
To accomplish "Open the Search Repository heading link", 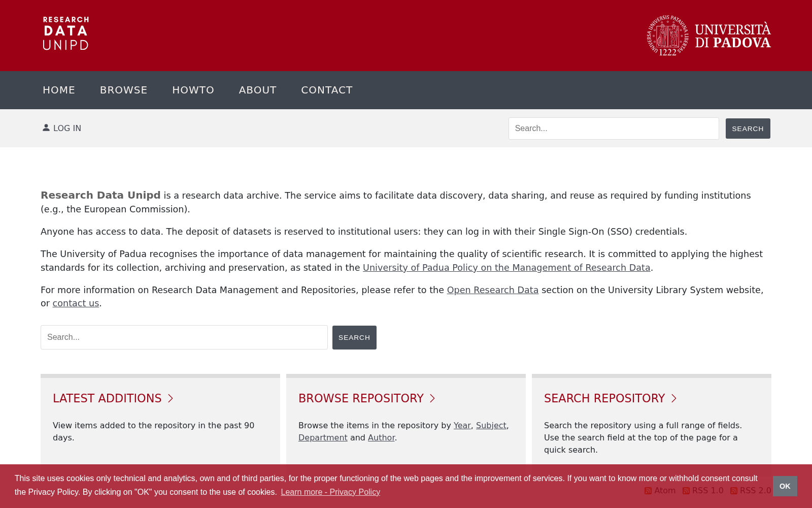I will point(604,398).
